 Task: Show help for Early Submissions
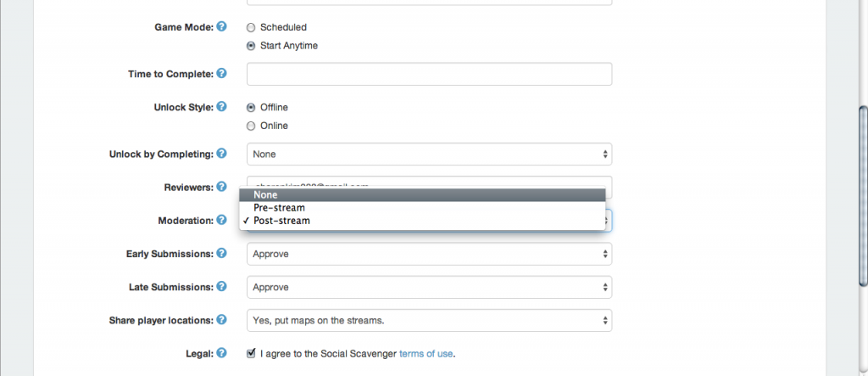click(x=221, y=253)
